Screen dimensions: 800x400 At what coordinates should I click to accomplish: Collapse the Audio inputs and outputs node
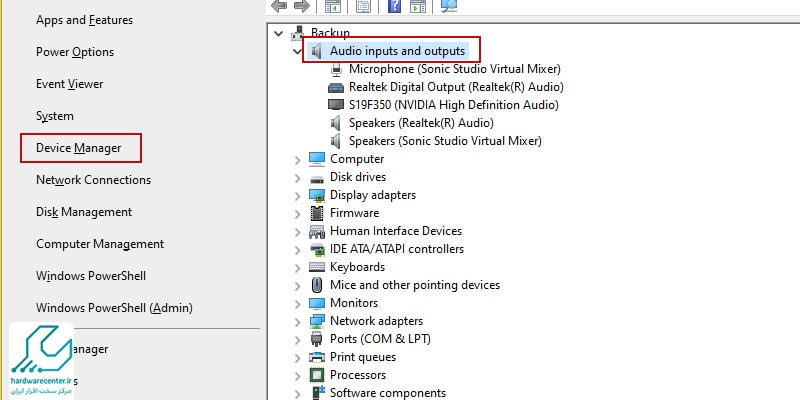click(297, 52)
